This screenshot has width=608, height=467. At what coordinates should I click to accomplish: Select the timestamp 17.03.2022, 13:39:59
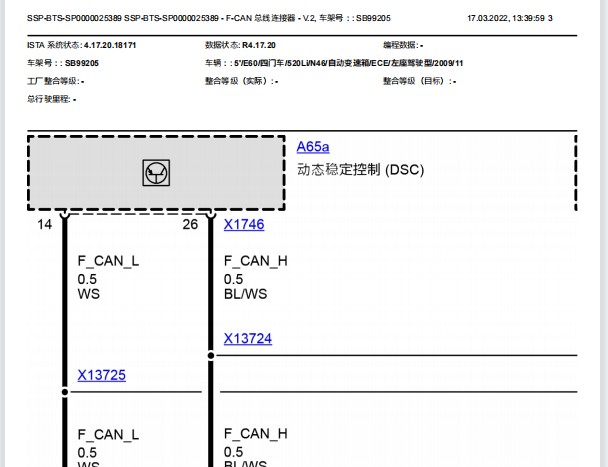click(506, 18)
